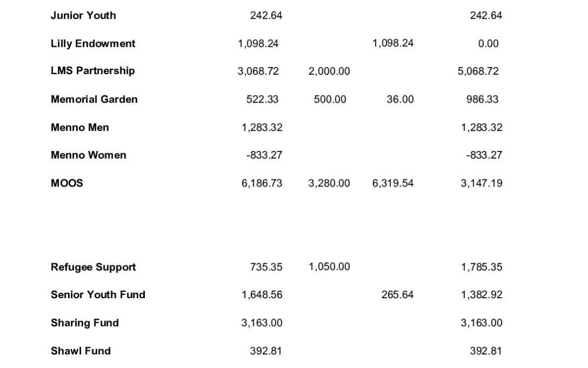The width and height of the screenshot is (588, 368).
Task: Click the Shawl Fund label
Action: point(81,351)
